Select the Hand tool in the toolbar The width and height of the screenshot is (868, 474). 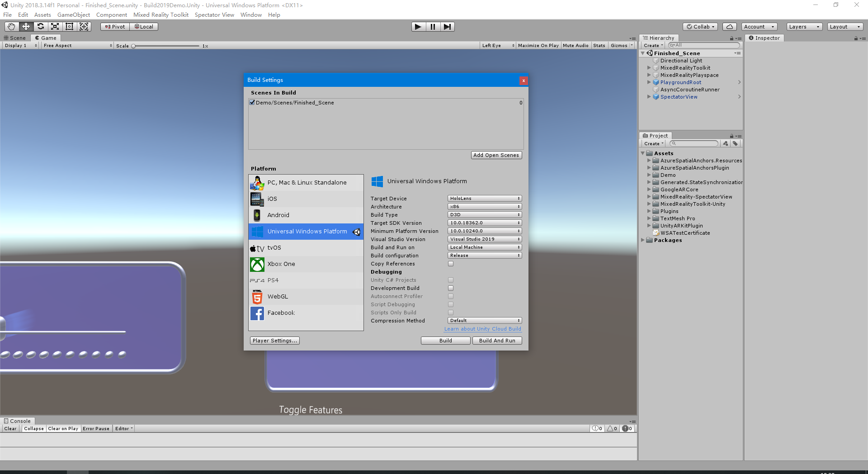click(11, 27)
